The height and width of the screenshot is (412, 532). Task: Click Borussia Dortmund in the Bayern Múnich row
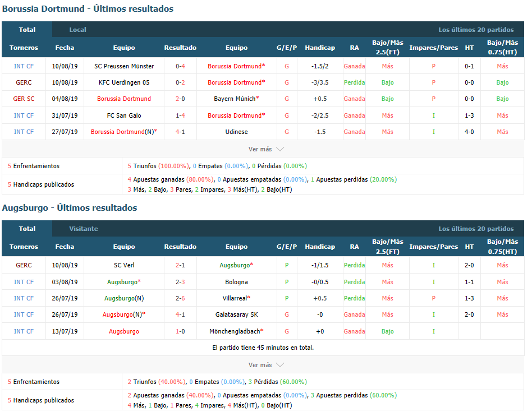[124, 99]
